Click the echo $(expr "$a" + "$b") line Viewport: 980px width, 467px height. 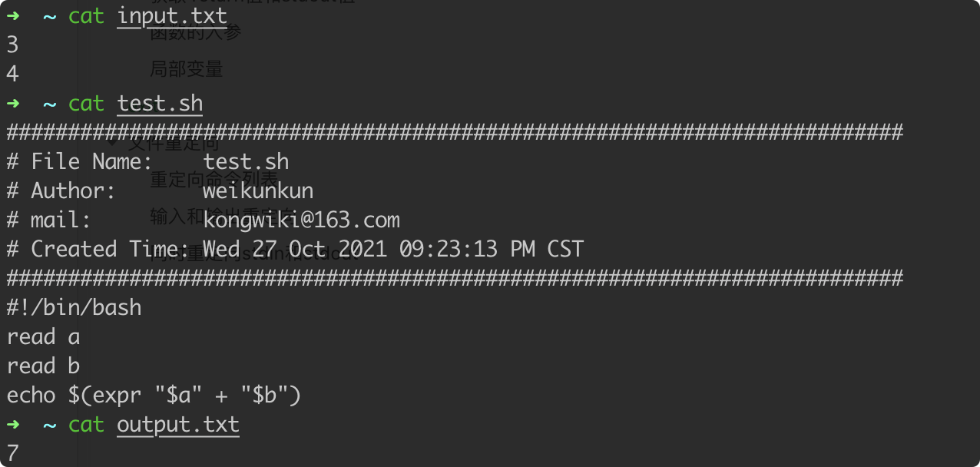154,396
